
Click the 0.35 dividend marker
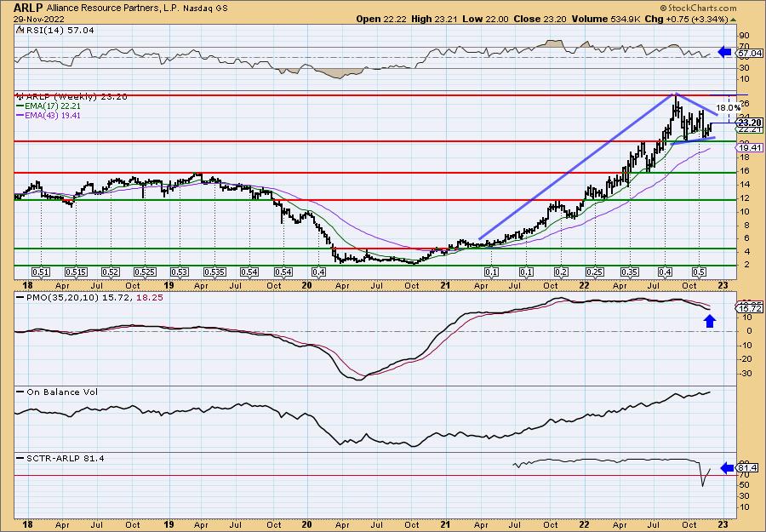pos(630,272)
